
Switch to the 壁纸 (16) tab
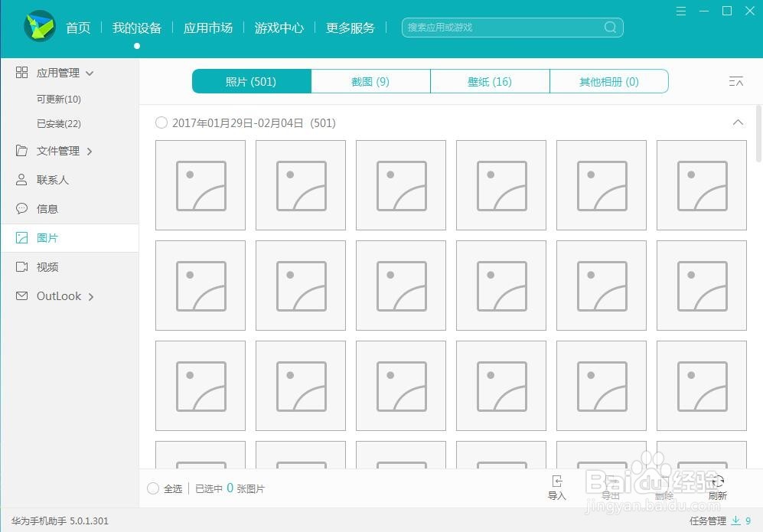(490, 81)
